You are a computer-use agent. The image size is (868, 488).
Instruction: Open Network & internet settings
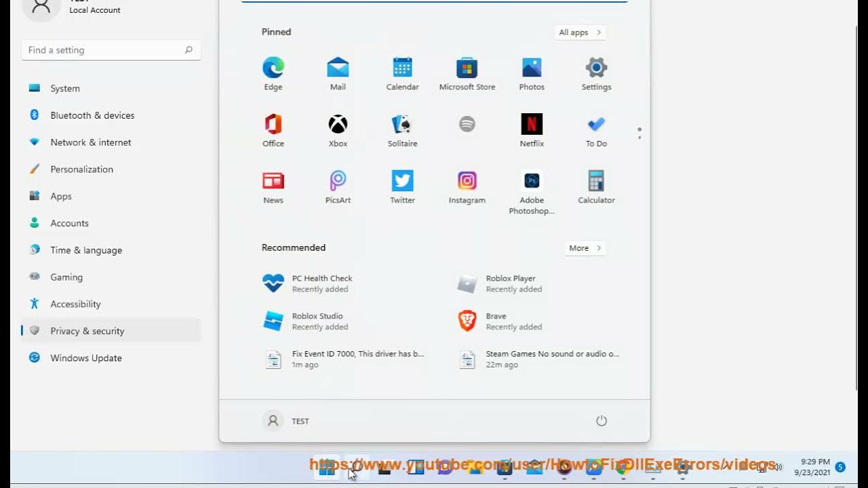[111, 142]
